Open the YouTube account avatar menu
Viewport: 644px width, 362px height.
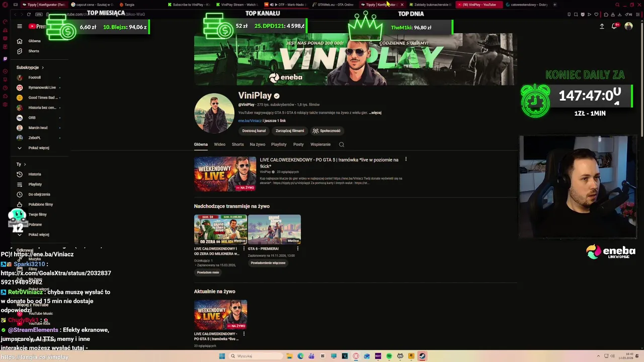coord(628,26)
